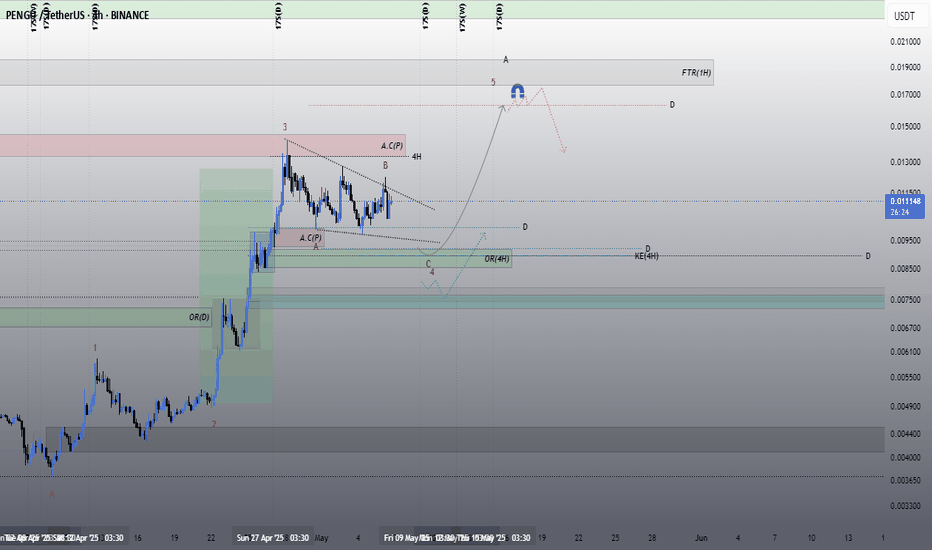Viewport: 932px width, 550px height.
Task: Click the KE(4H) line label
Action: 647,256
